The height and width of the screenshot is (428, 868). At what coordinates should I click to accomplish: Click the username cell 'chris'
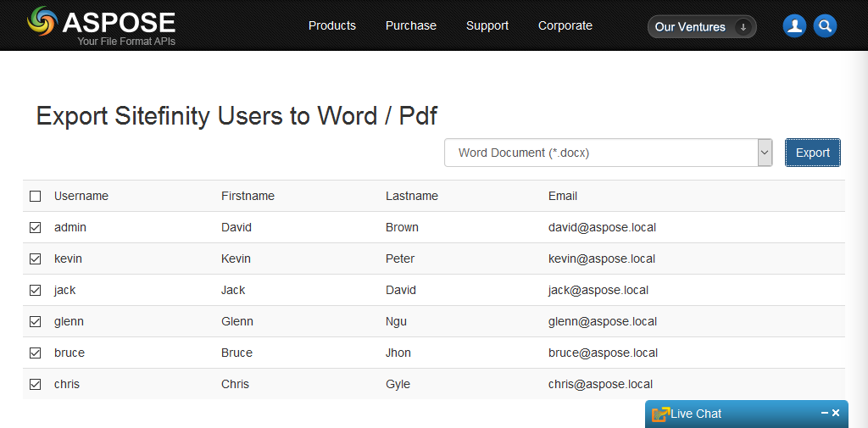pyautogui.click(x=67, y=384)
